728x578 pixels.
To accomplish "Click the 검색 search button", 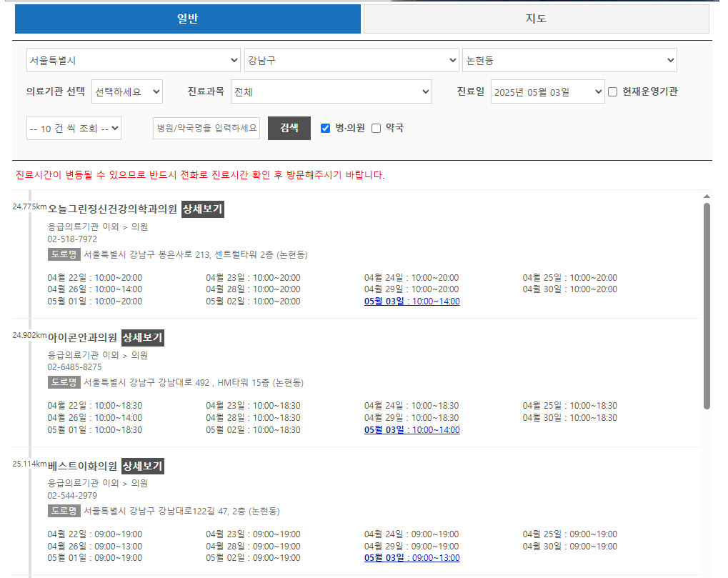I will click(x=289, y=128).
